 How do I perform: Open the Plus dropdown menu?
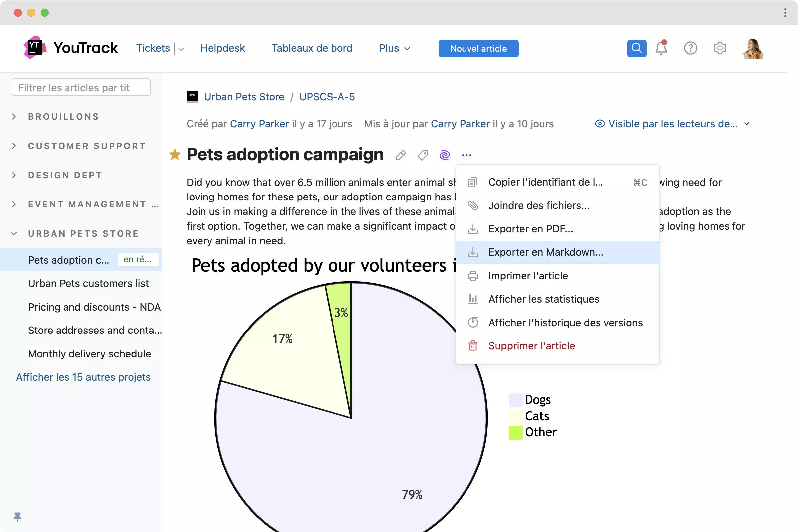(394, 48)
